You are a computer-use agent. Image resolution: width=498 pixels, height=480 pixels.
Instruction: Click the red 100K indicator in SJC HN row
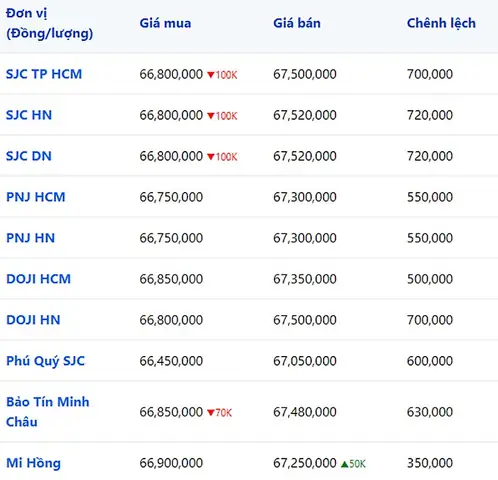(222, 116)
